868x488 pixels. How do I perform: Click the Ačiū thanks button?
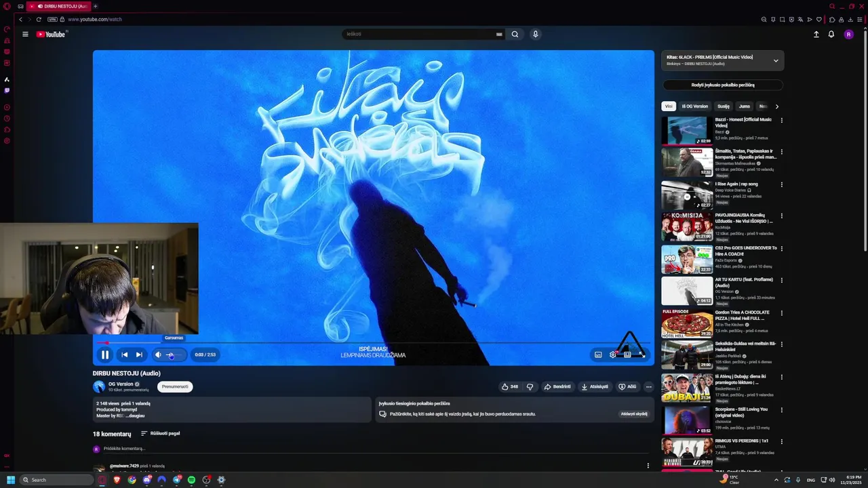tap(627, 386)
